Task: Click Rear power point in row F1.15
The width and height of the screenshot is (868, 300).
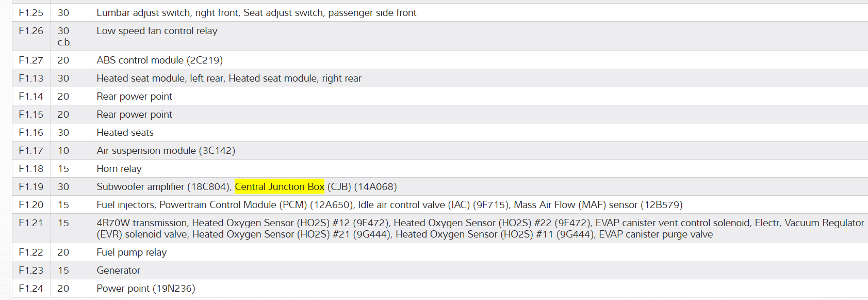Action: (134, 115)
